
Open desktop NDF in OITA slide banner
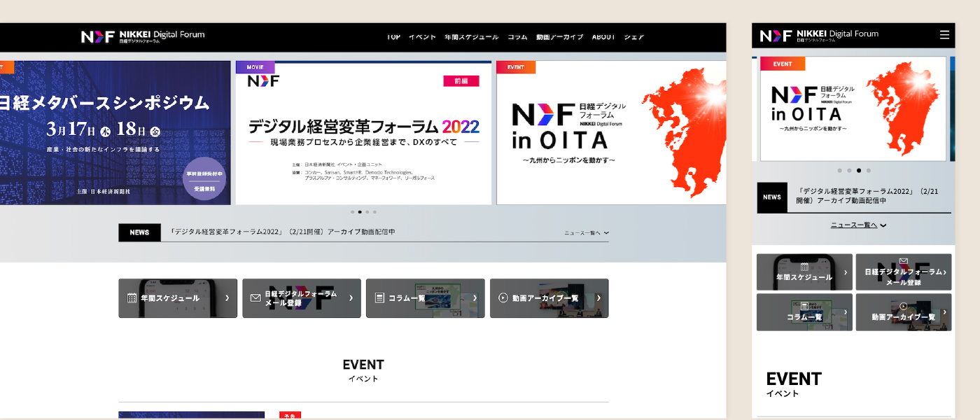pyautogui.click(x=611, y=133)
